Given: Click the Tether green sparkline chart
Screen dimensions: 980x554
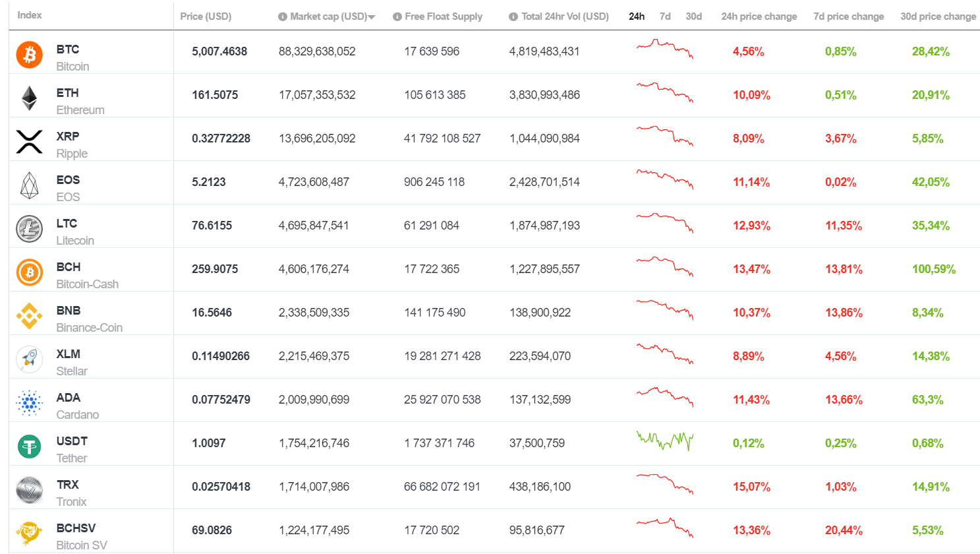Looking at the screenshot, I should coord(665,441).
